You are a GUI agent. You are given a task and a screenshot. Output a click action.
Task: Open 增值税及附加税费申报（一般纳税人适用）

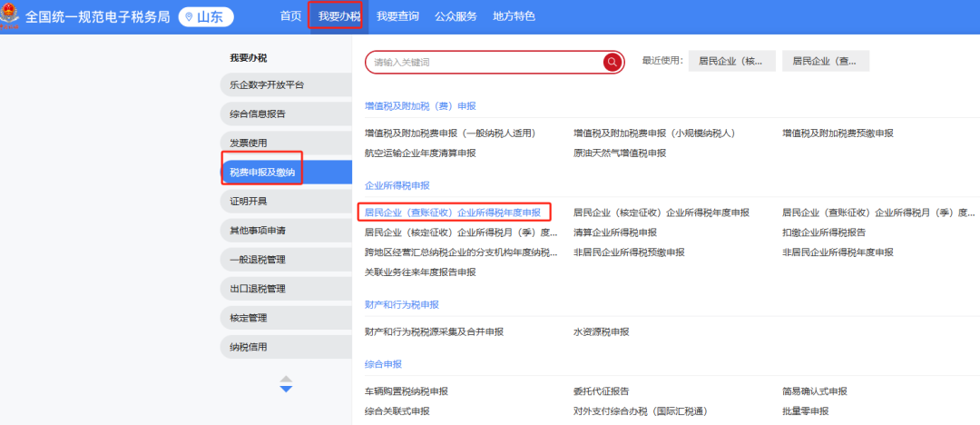451,133
